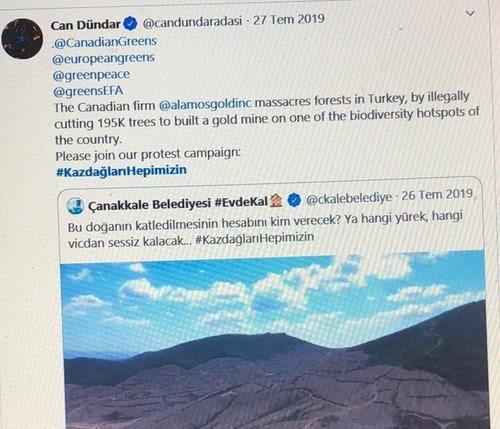Screen dimensions: 500x429
Task: Click the @ckalebelediye handle
Action: [x=349, y=198]
